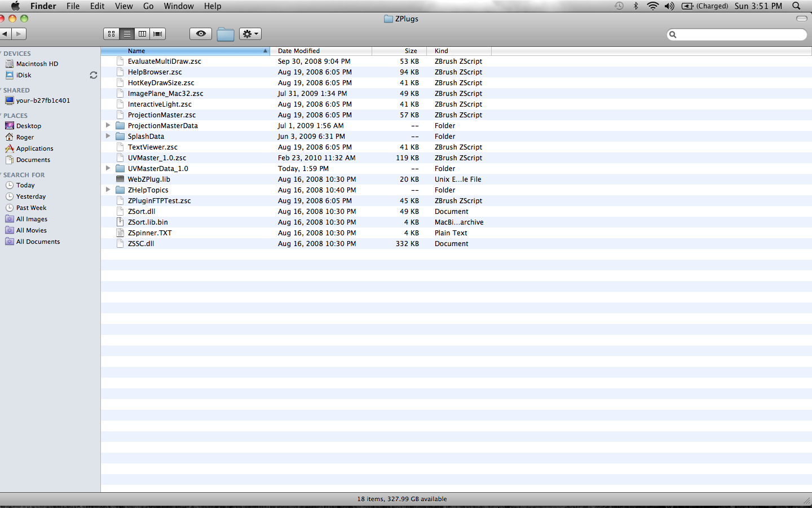Expand the ZHelpTopics folder
The width and height of the screenshot is (812, 508).
coord(108,190)
